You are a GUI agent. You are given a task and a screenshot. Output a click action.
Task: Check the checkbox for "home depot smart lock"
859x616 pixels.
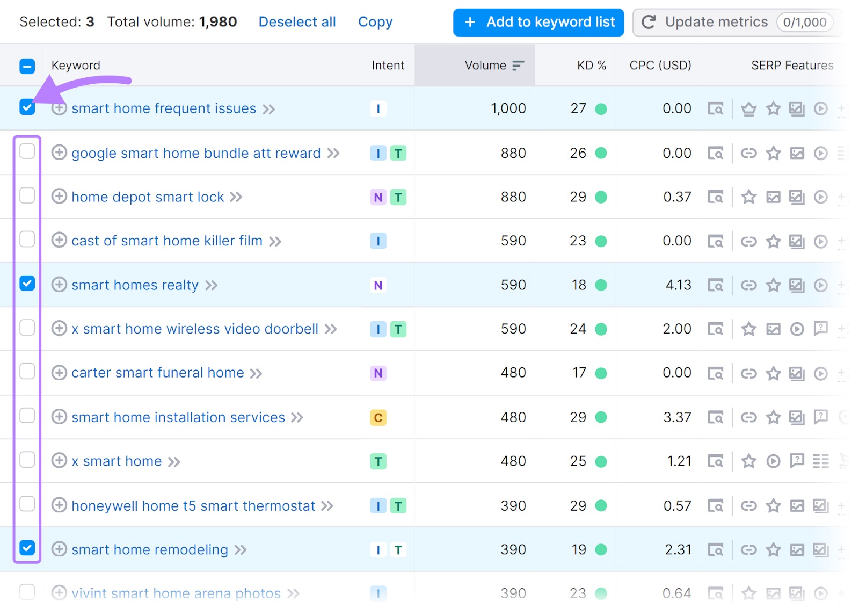pos(27,195)
